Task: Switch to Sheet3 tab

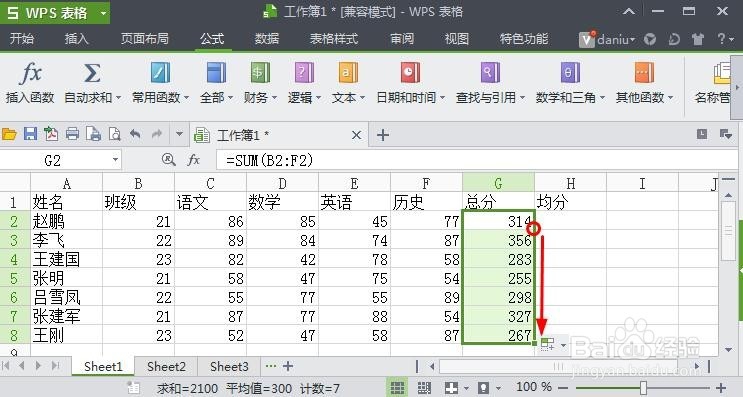Action: pos(229,366)
